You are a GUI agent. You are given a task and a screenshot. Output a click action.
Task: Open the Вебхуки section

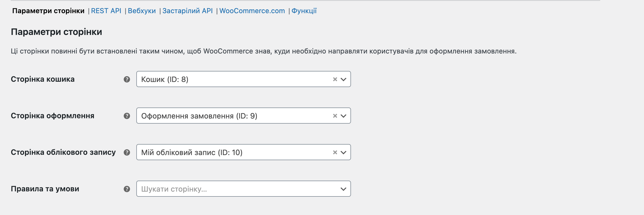pos(142,11)
